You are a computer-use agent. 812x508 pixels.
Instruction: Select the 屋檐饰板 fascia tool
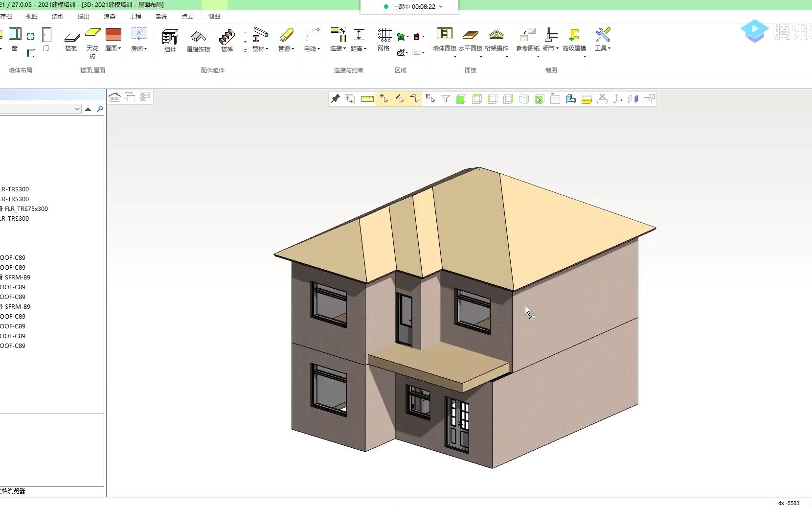point(199,42)
